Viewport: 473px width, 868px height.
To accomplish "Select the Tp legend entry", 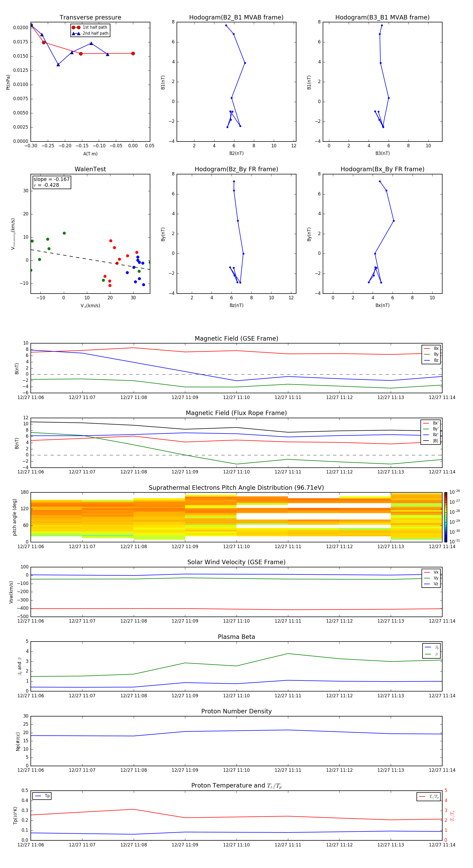I will tap(42, 796).
